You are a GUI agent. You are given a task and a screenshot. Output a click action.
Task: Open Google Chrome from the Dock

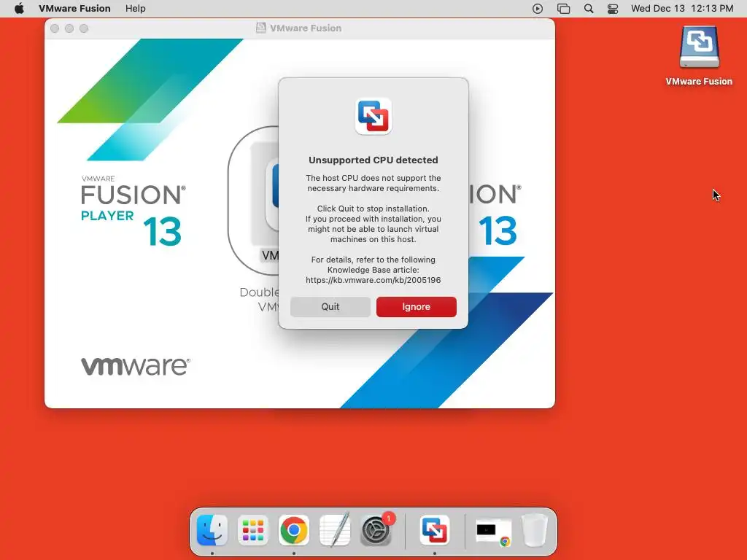294,530
